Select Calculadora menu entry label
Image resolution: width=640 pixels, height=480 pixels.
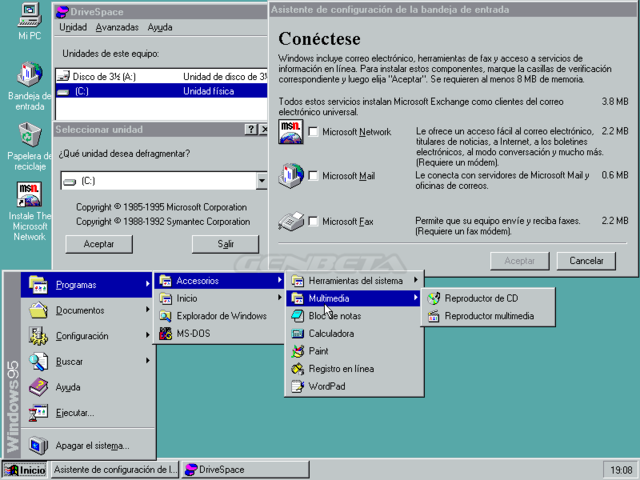click(331, 333)
